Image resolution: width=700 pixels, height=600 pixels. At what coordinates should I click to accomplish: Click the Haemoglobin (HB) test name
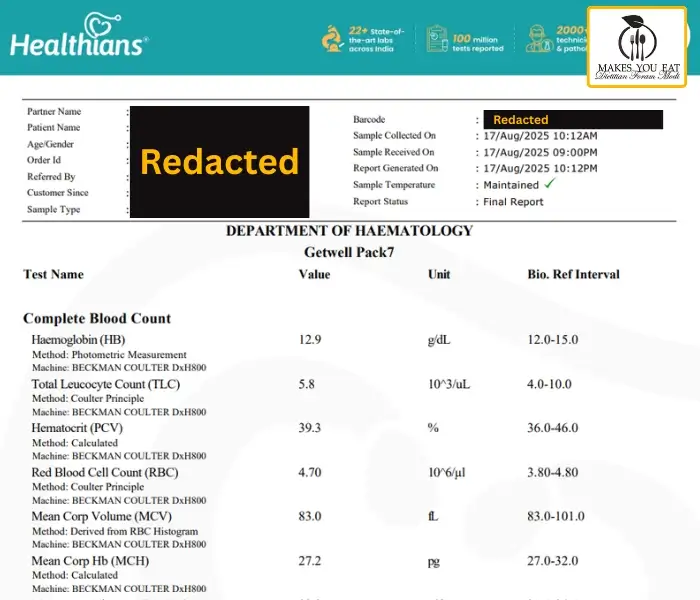point(78,340)
